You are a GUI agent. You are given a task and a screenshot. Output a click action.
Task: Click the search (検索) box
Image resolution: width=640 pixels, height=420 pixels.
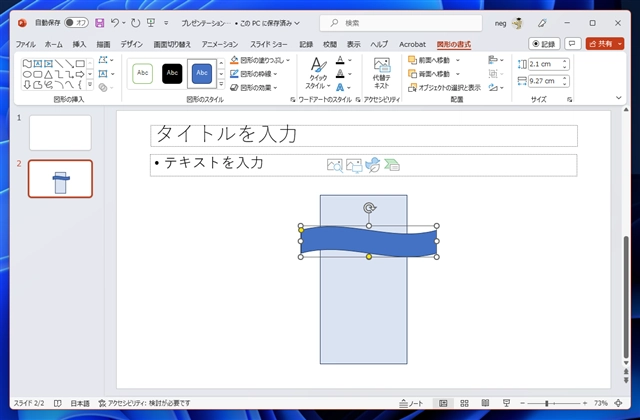tap(401, 23)
